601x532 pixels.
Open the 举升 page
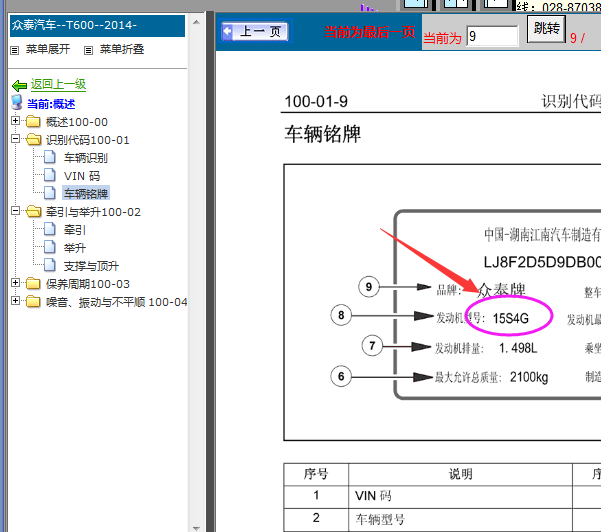(75, 248)
